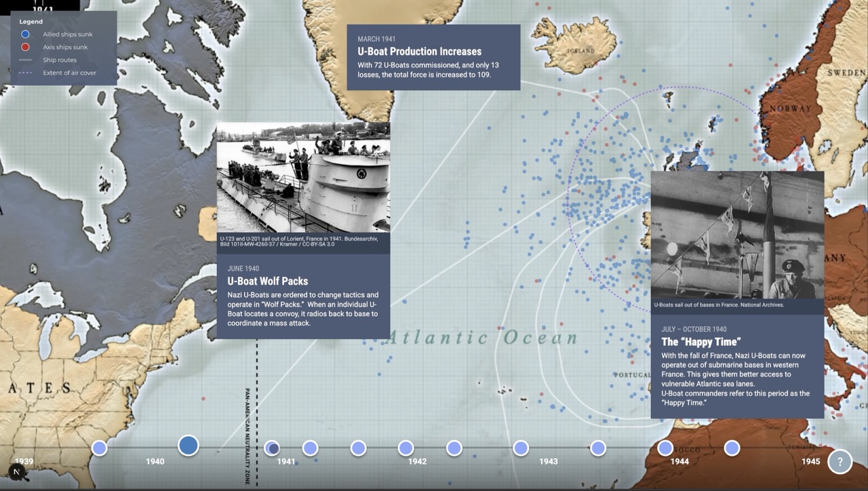
Task: Select the timeline marker between 1939 and 1940
Action: [x=99, y=448]
